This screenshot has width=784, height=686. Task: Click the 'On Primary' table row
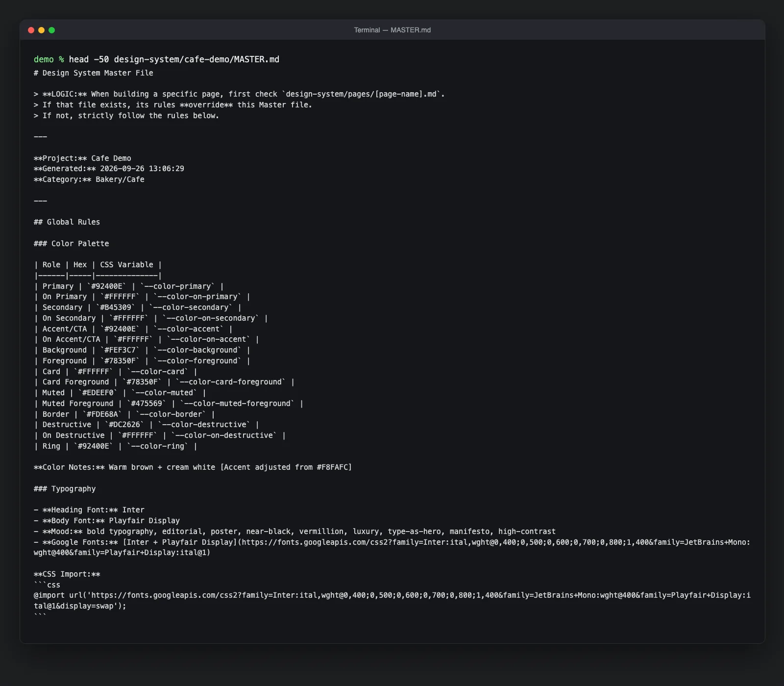142,297
